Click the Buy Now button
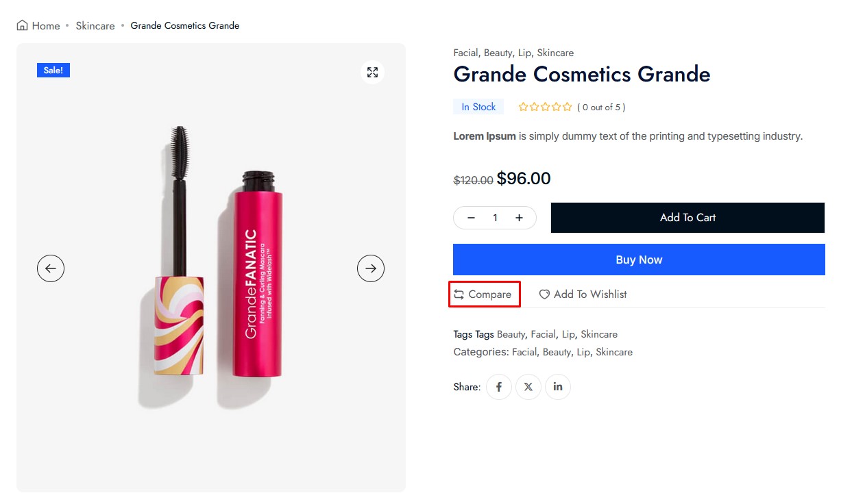Viewport: 852px width, 504px height. (639, 260)
